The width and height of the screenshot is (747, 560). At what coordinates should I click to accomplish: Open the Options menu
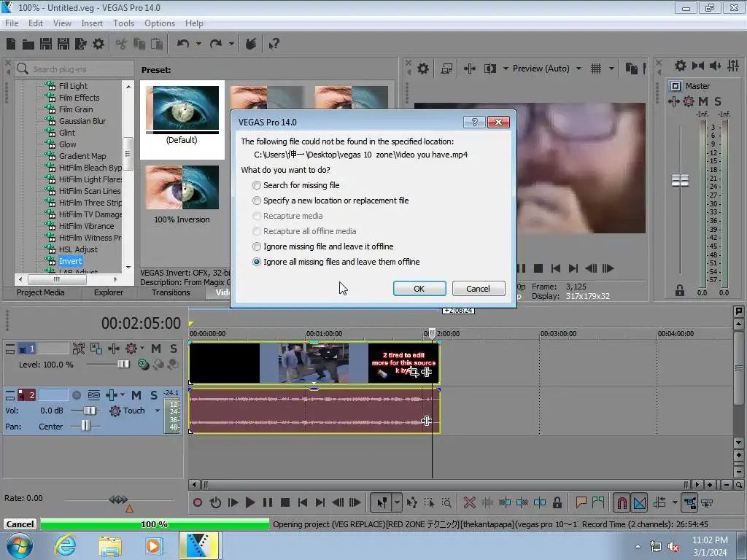(160, 23)
